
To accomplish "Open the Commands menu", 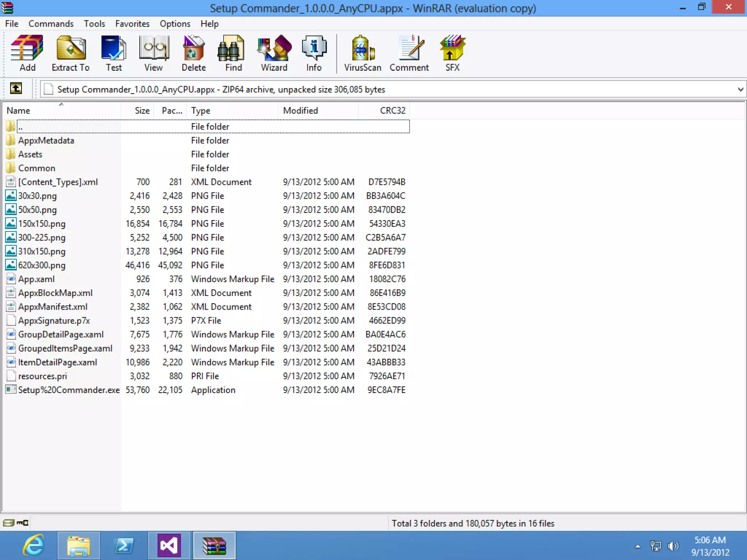I will (51, 24).
